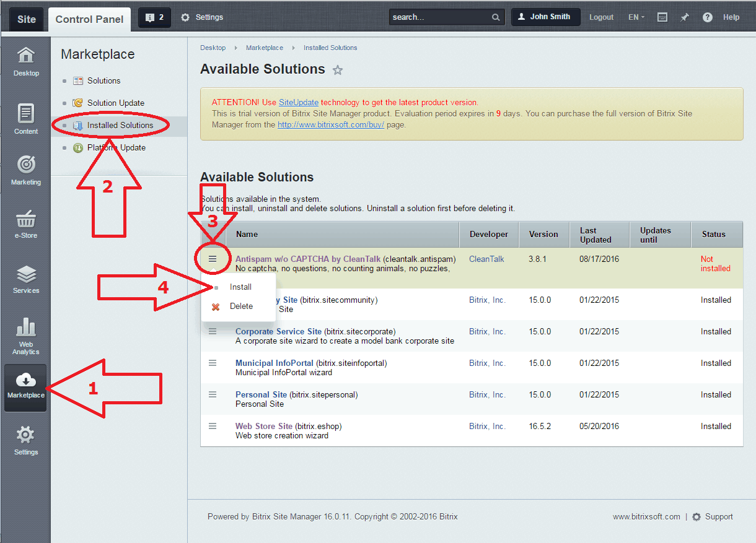
Task: Open Solution Update in Marketplace menu
Action: 116,103
